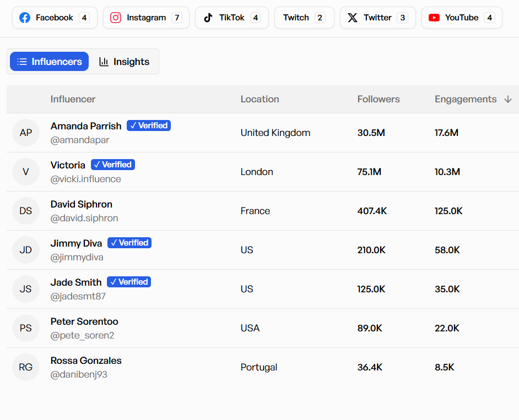Sort by the Location column header

[x=259, y=99]
